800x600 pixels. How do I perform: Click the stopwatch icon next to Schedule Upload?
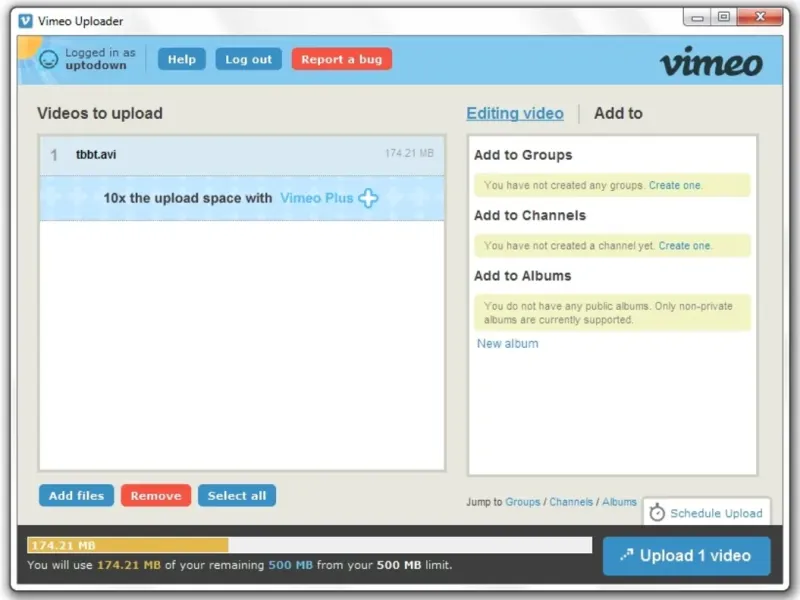pos(657,512)
